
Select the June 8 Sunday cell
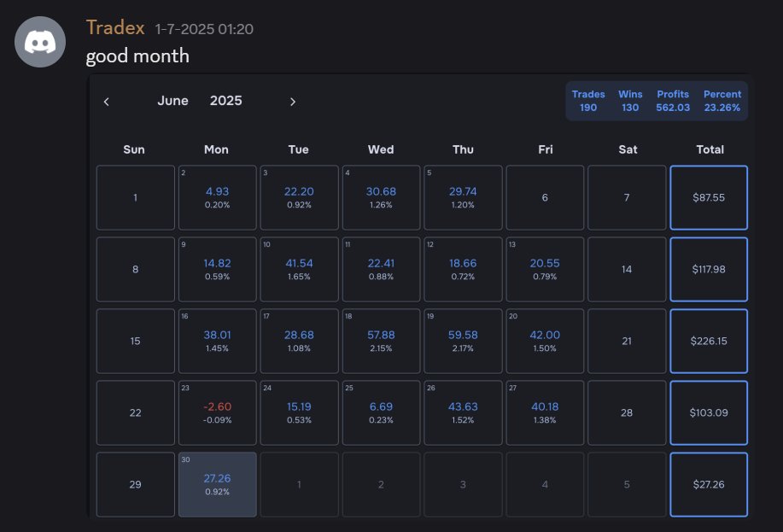[135, 269]
